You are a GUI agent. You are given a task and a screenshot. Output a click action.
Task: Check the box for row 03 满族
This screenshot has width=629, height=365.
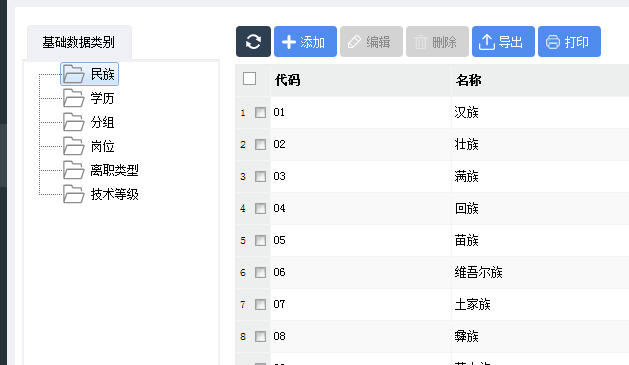pyautogui.click(x=260, y=176)
